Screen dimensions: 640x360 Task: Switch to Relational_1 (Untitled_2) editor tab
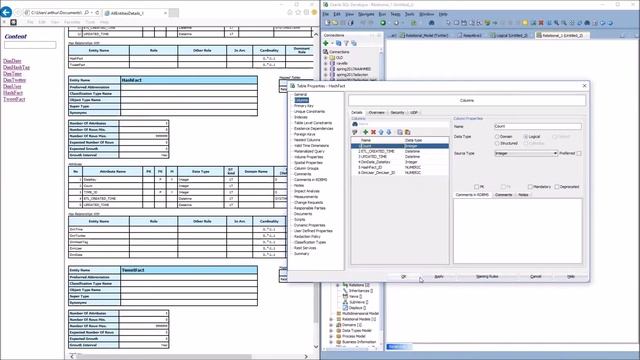pos(562,36)
